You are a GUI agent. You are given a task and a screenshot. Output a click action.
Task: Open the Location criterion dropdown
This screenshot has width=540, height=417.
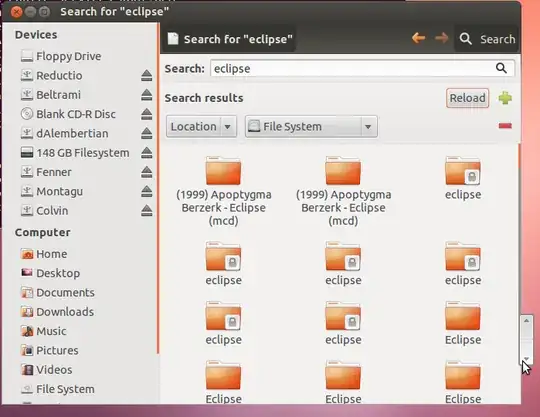click(x=201, y=126)
